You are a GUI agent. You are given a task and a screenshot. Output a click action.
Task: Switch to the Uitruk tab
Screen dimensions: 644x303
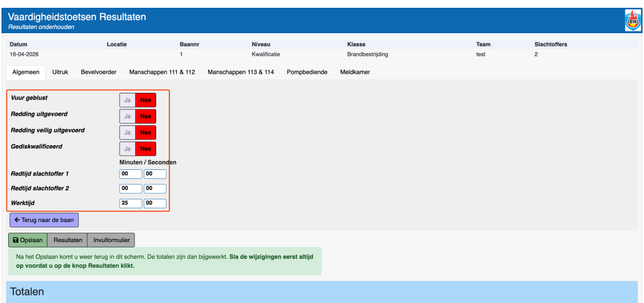[x=60, y=72]
